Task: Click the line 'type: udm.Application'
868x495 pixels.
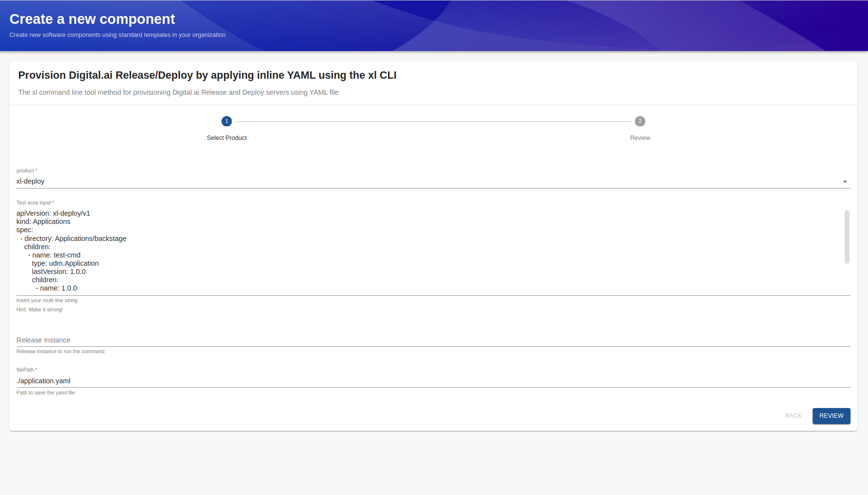Action: 65,263
